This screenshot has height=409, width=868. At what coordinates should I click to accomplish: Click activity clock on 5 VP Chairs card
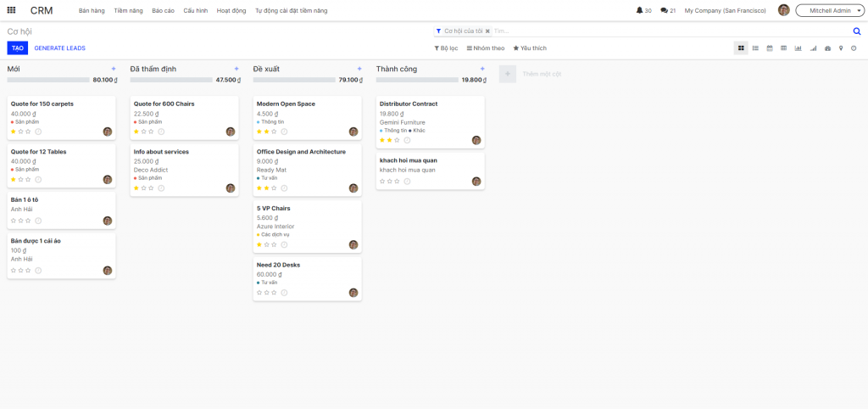284,244
